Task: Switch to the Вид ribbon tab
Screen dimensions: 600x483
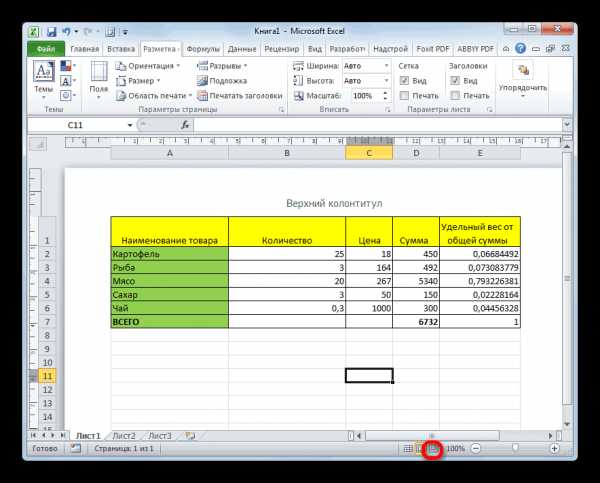Action: coord(315,49)
